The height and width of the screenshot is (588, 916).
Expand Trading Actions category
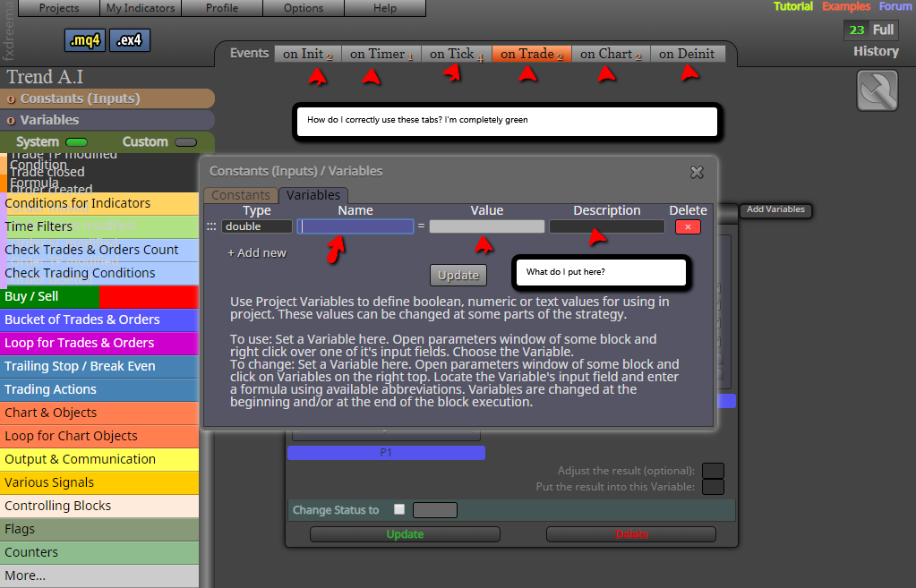coord(99,389)
